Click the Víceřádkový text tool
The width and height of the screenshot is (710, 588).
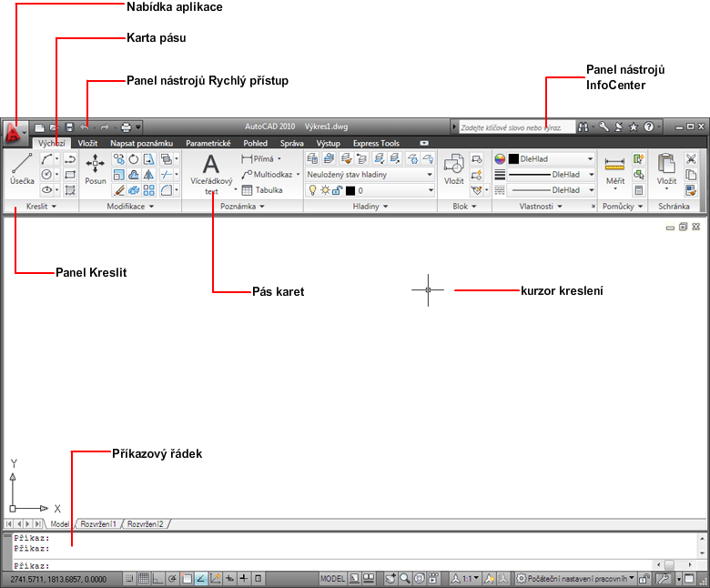click(x=211, y=175)
